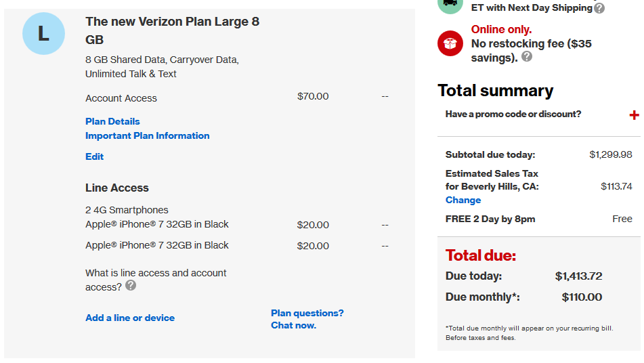Edit the Verizon Plan Large selection
The height and width of the screenshot is (363, 644).
point(94,157)
